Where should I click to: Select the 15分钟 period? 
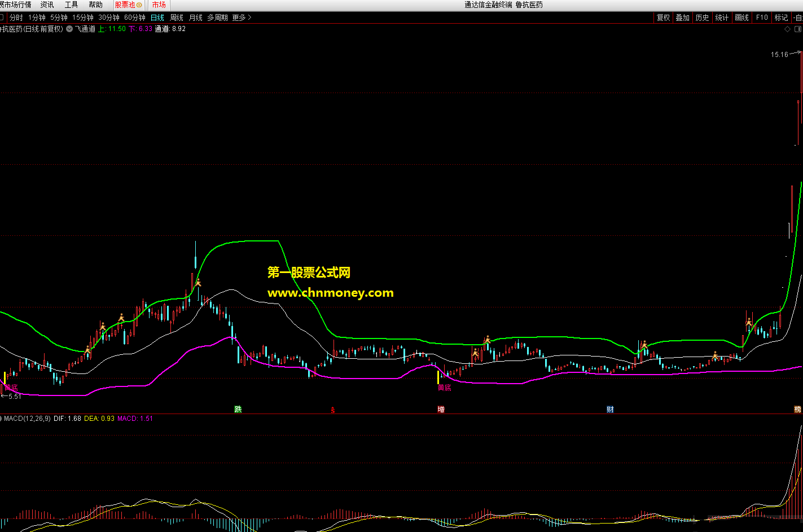coord(82,17)
